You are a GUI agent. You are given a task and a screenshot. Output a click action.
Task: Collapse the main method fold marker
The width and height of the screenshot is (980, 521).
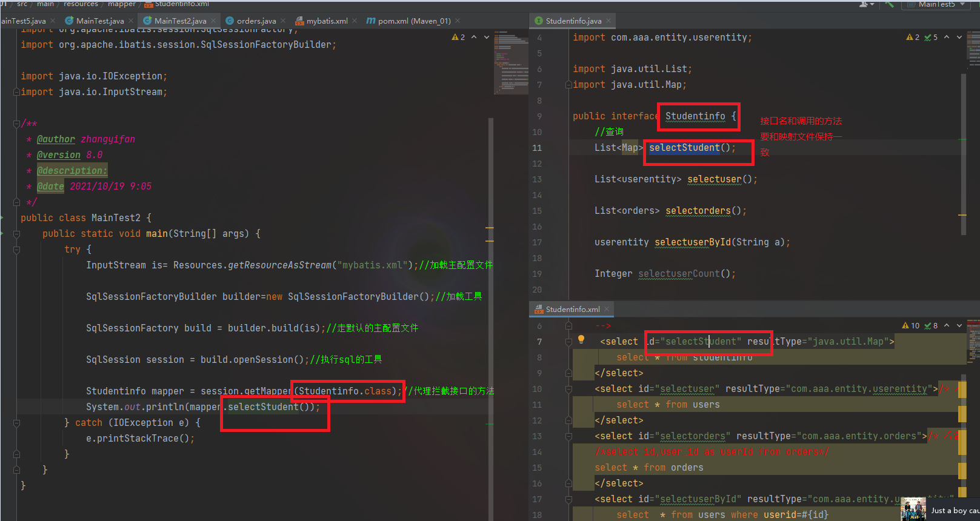[x=17, y=234]
